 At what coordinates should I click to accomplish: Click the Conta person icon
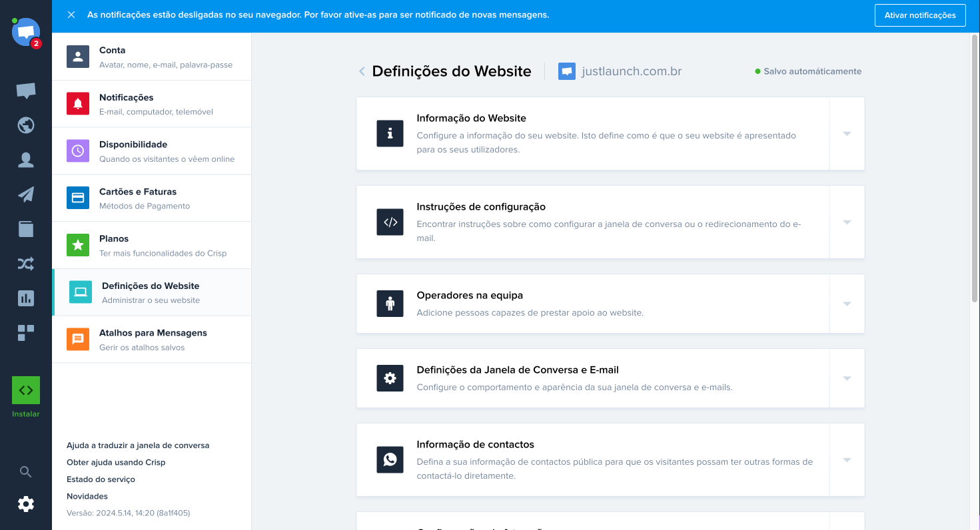click(78, 57)
